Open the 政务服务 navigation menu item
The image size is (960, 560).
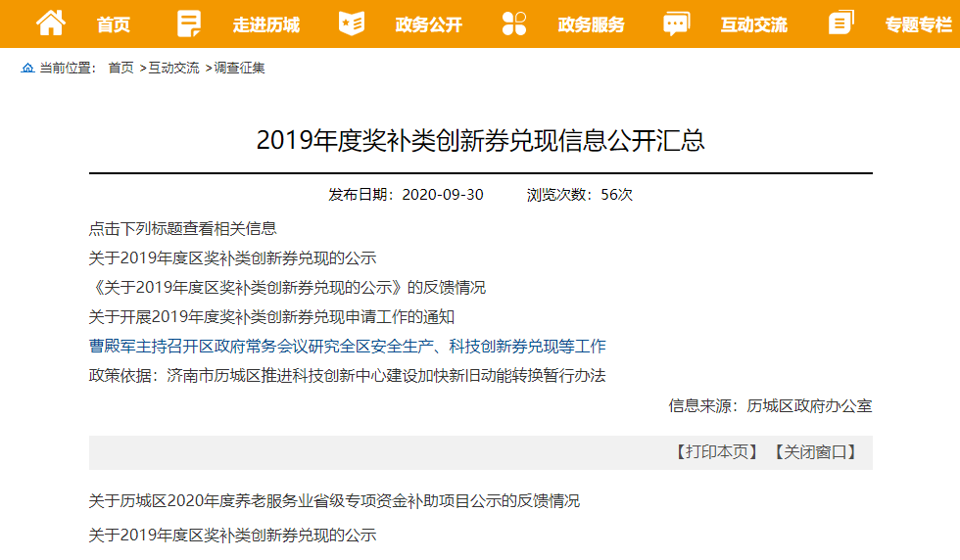coord(592,25)
